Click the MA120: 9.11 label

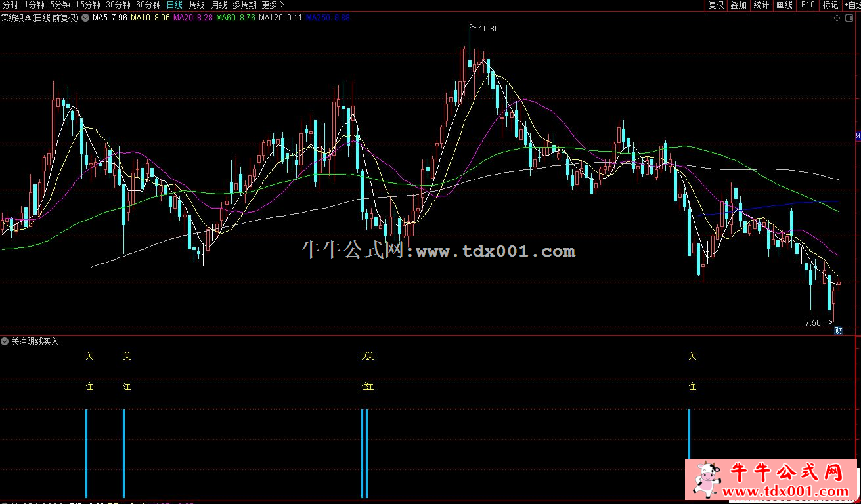[x=280, y=18]
